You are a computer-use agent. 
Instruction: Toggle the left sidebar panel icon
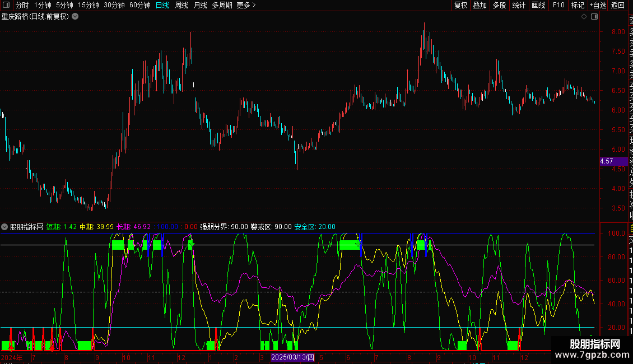pyautogui.click(x=6, y=5)
